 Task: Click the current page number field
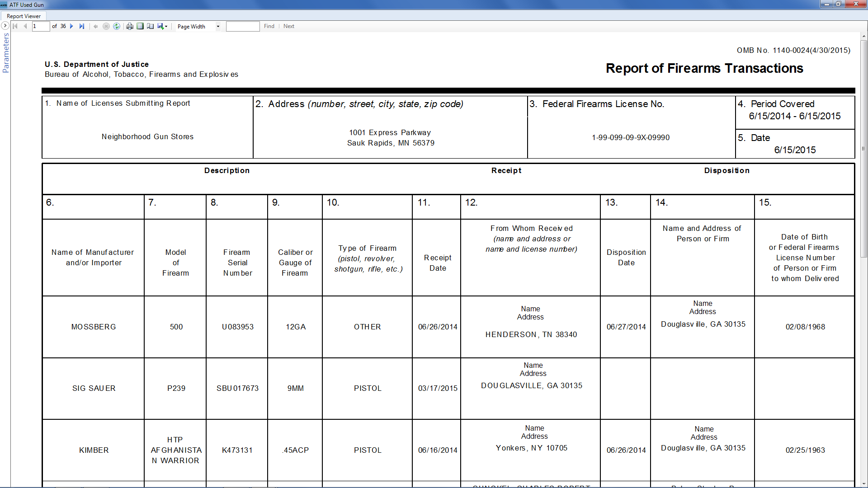[41, 26]
